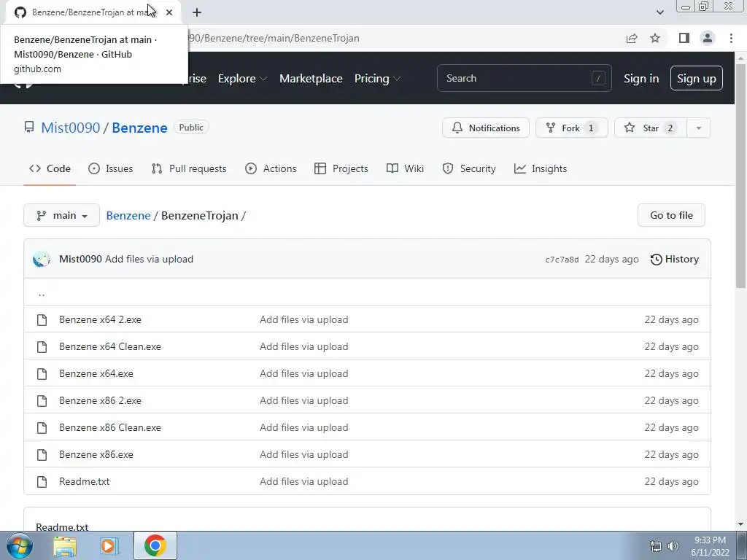Open the Explore menu in GitHub header
This screenshot has width=747, height=560.
pyautogui.click(x=242, y=79)
